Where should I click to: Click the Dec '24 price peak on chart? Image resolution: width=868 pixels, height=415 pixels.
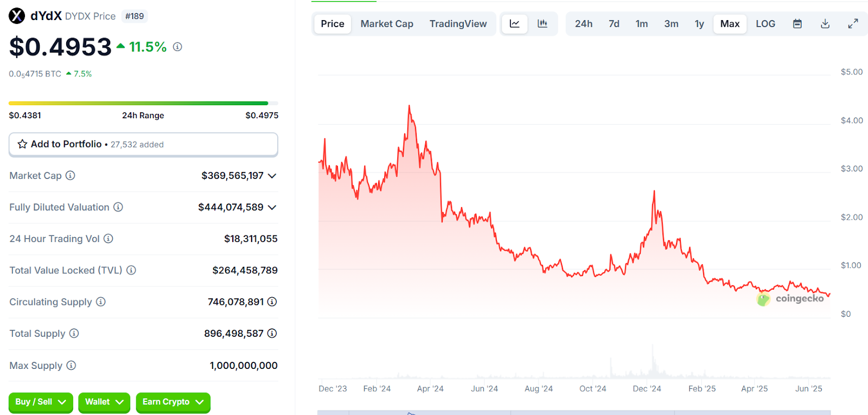tap(654, 191)
